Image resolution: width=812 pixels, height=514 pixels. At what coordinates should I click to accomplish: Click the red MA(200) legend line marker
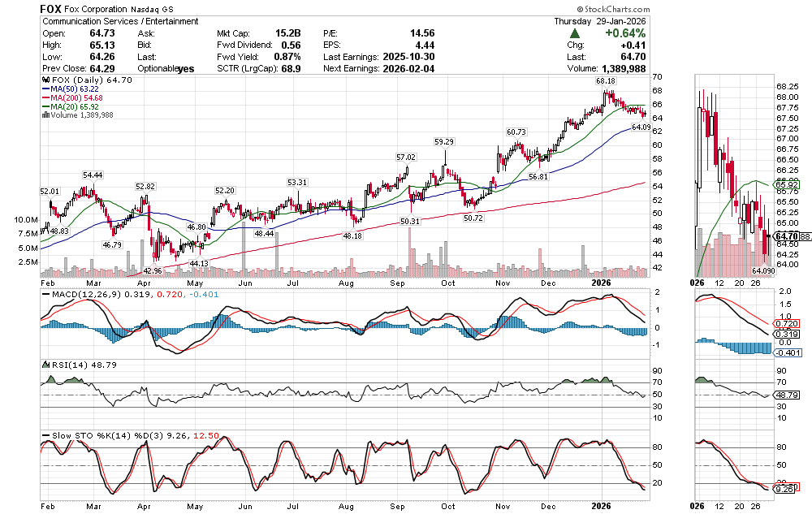tap(45, 97)
